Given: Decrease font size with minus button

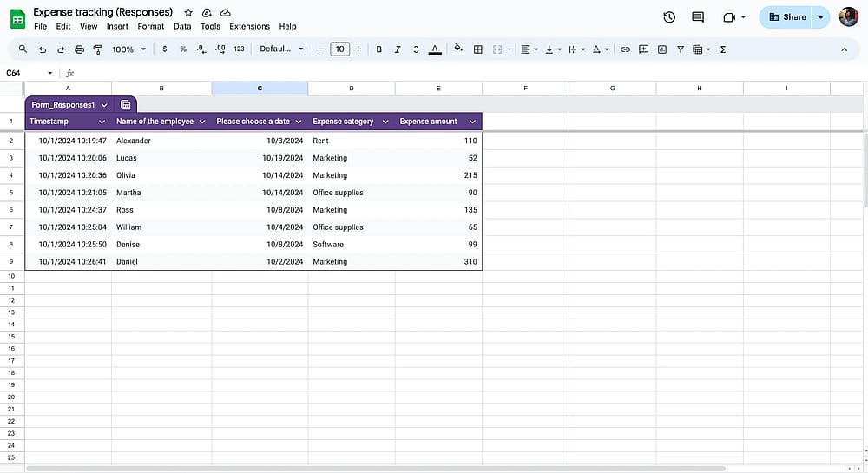Looking at the screenshot, I should [x=321, y=49].
